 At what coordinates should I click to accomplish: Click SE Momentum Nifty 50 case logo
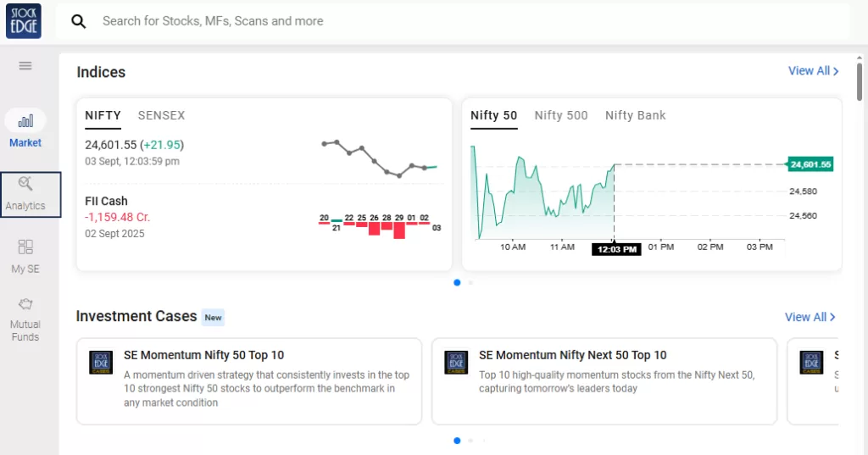tap(101, 363)
